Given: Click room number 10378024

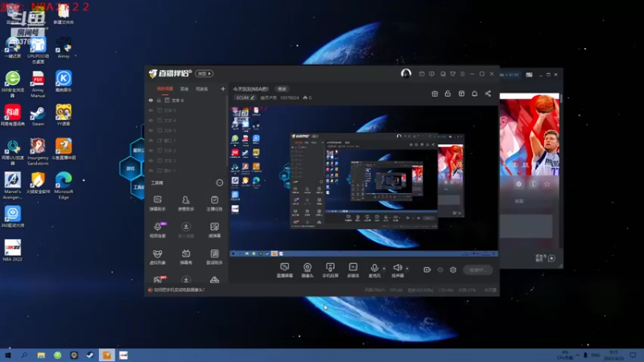Looking at the screenshot, I should tap(289, 97).
